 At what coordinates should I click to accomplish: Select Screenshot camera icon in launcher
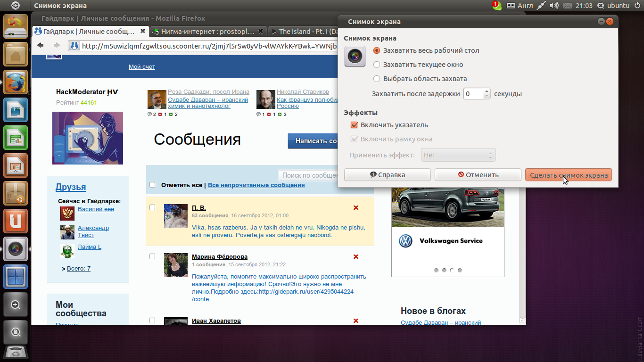[x=16, y=249]
